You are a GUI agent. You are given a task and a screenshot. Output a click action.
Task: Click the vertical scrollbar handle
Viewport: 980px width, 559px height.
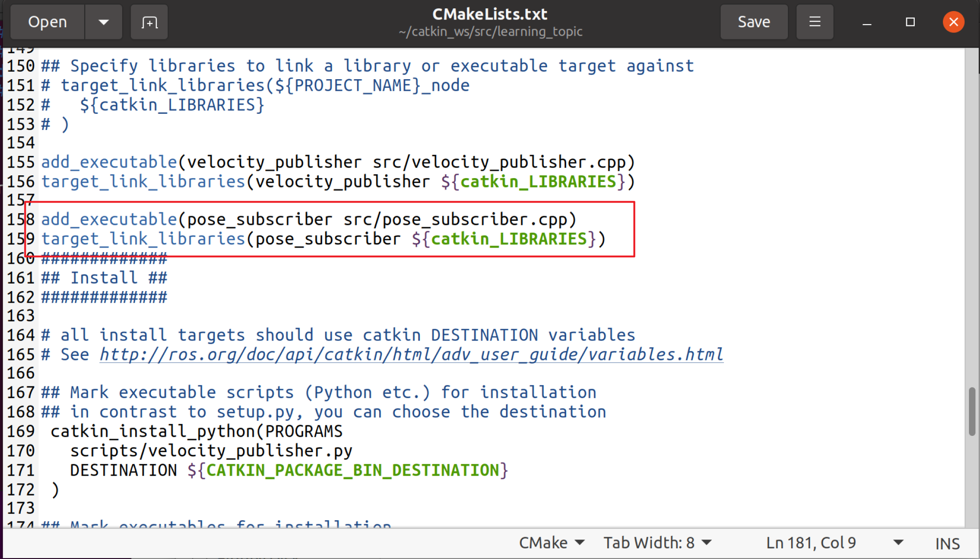tap(972, 411)
